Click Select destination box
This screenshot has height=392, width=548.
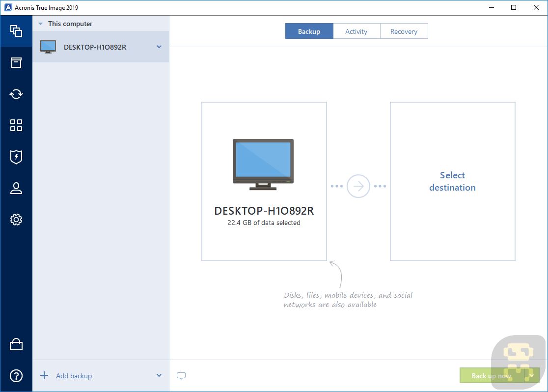[453, 181]
